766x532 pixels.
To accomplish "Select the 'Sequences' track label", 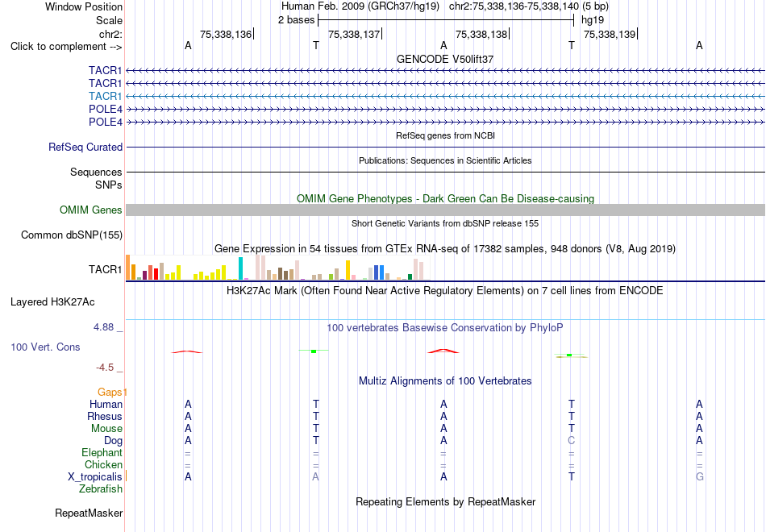I will pos(96,172).
